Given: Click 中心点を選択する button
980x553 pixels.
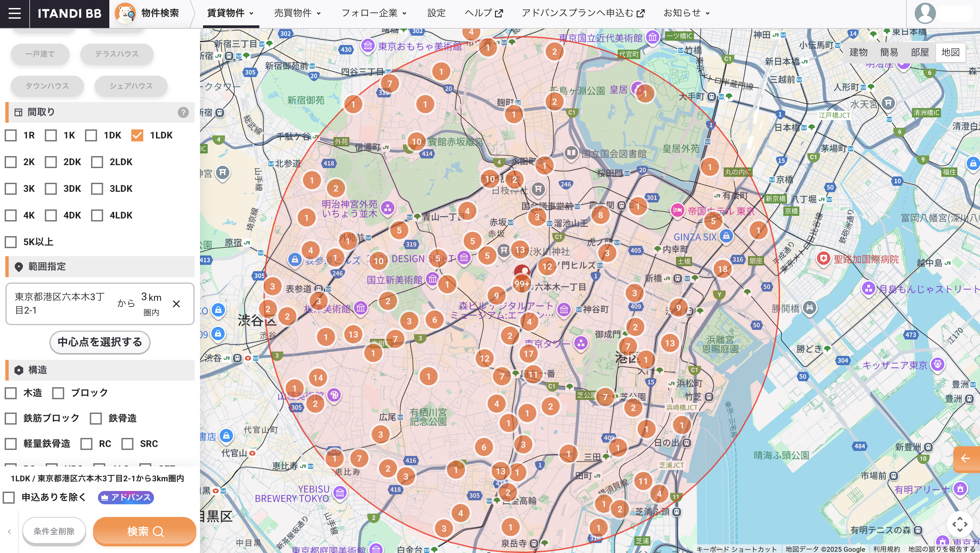Looking at the screenshot, I should 100,342.
